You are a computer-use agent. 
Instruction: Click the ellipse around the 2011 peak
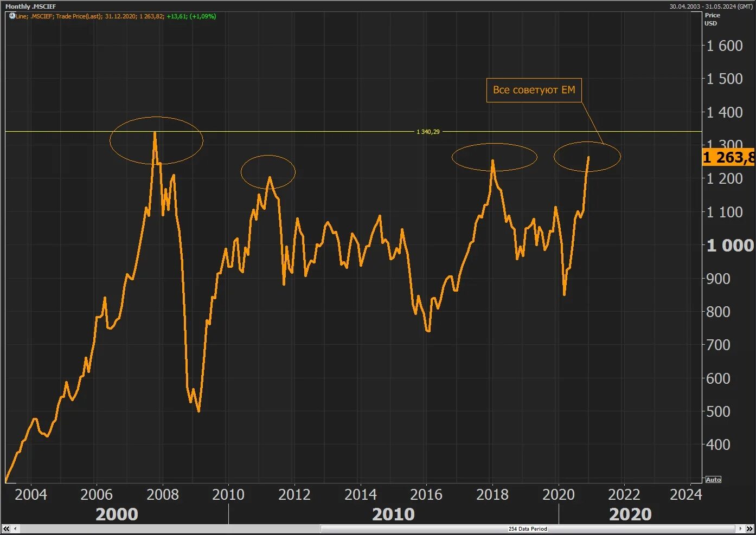(x=268, y=172)
